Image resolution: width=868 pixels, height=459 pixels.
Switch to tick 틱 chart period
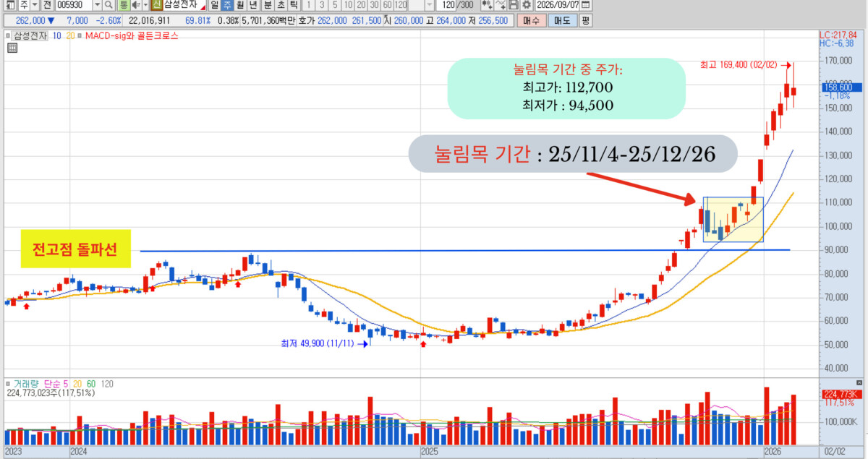tap(294, 5)
